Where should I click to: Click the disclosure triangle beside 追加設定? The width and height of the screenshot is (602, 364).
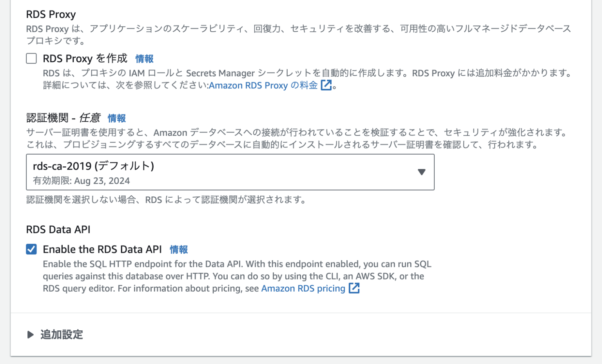click(x=30, y=335)
